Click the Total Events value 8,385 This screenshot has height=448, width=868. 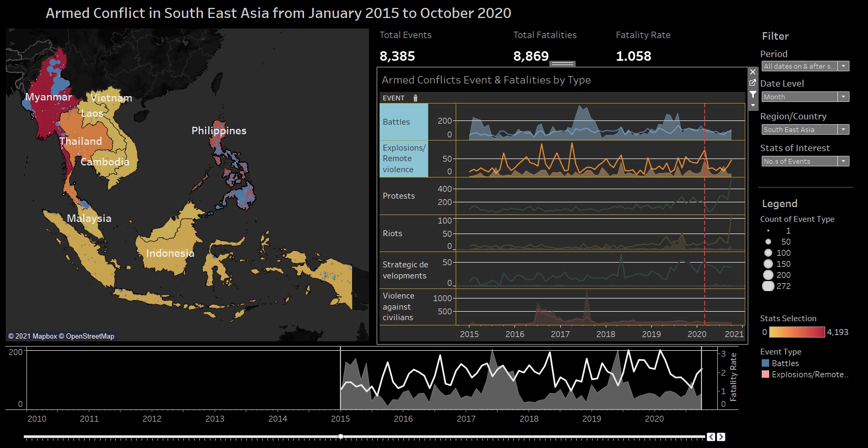(x=397, y=56)
